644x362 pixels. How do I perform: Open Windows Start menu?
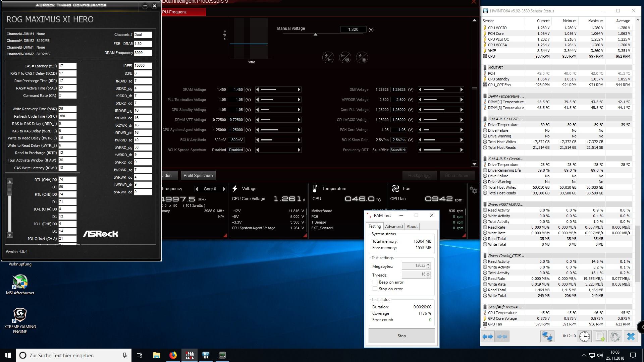click(8, 355)
